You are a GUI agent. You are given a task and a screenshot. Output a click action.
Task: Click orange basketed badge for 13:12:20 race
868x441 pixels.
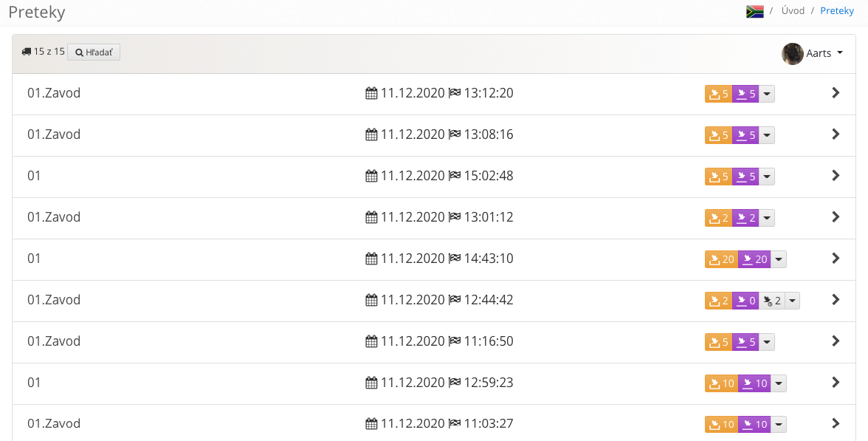719,94
